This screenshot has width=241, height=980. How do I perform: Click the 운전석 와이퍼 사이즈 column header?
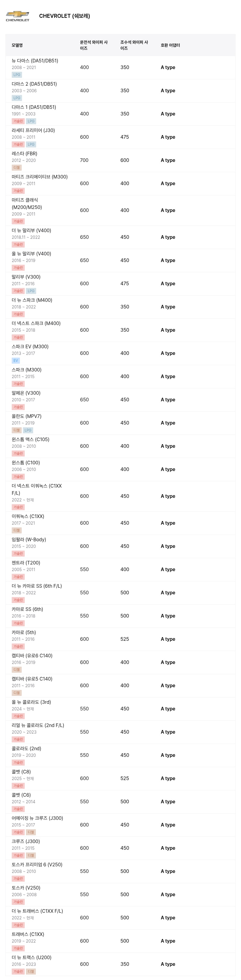click(x=94, y=45)
